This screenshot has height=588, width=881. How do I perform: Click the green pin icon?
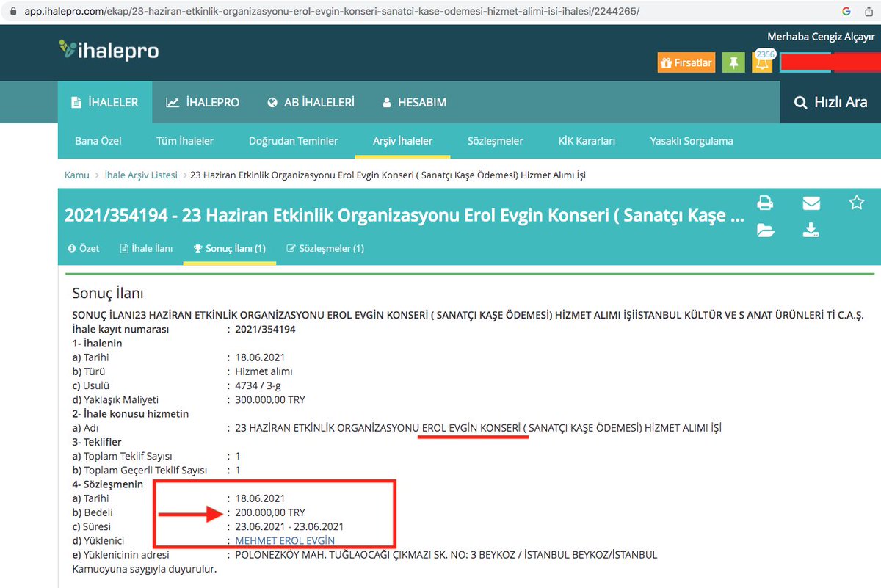pyautogui.click(x=733, y=62)
